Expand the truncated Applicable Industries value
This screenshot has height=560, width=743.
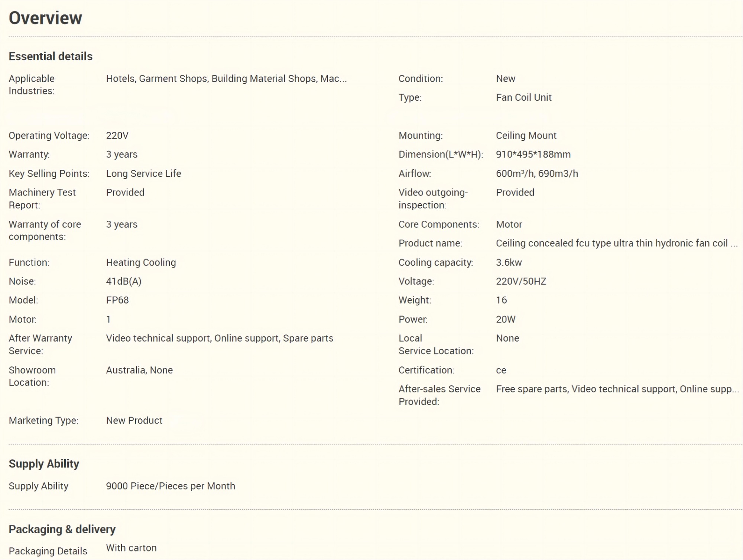point(226,79)
